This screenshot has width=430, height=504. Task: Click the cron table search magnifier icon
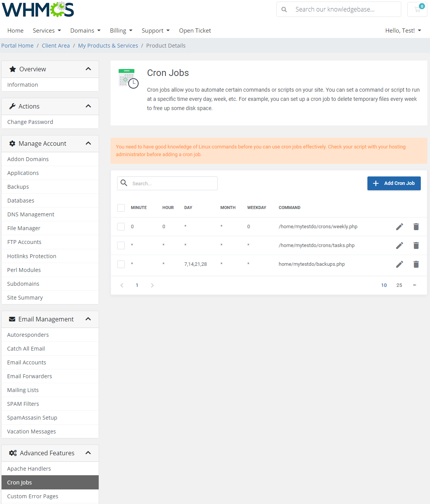coord(124,183)
